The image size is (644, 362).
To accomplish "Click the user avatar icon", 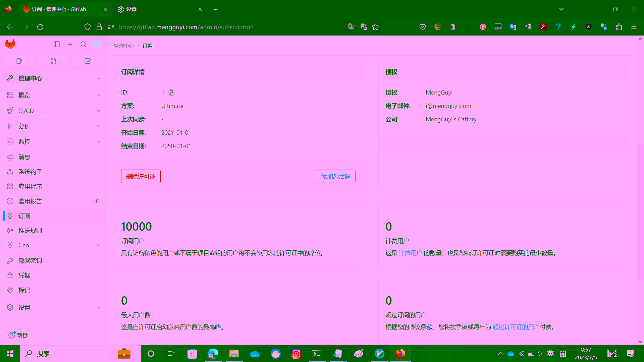I will 97,44.
